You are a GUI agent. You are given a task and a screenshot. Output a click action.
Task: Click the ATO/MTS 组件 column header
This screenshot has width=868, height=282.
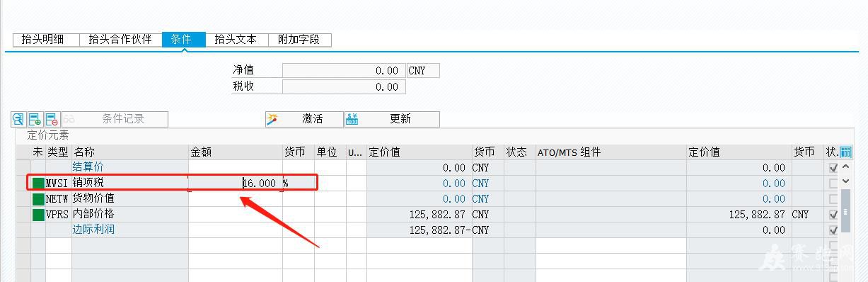(x=611, y=152)
